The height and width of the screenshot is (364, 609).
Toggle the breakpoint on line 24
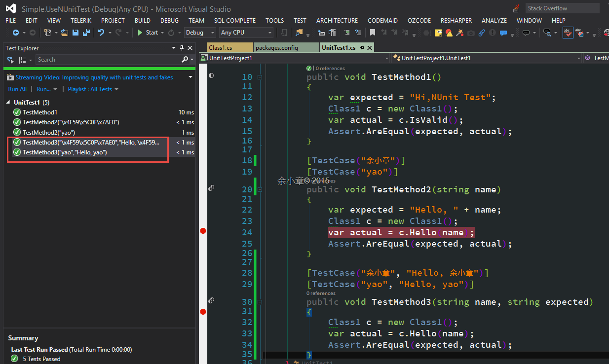click(203, 231)
